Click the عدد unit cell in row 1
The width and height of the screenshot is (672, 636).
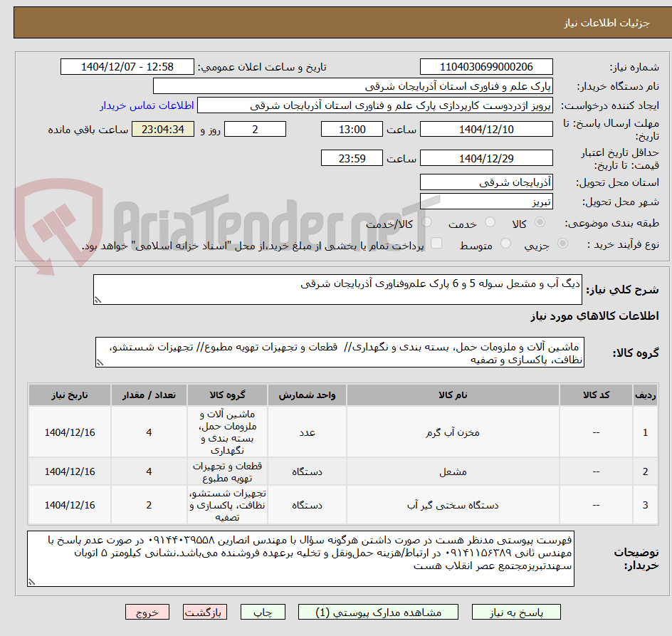(x=308, y=432)
